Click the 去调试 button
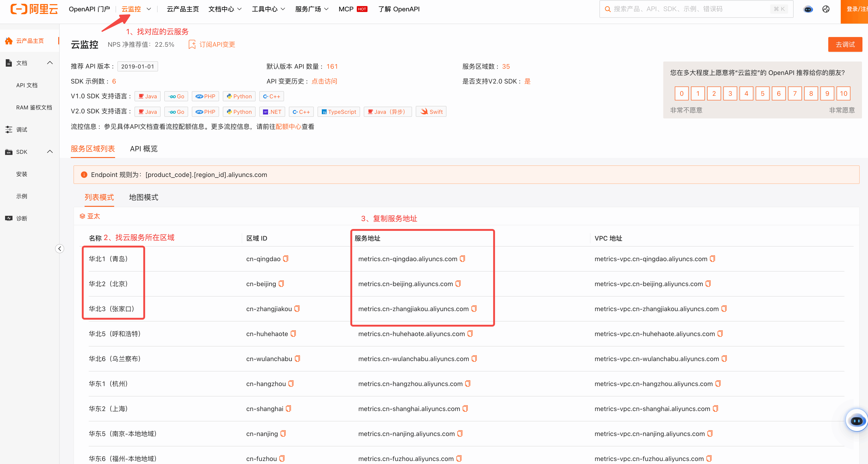 click(845, 44)
